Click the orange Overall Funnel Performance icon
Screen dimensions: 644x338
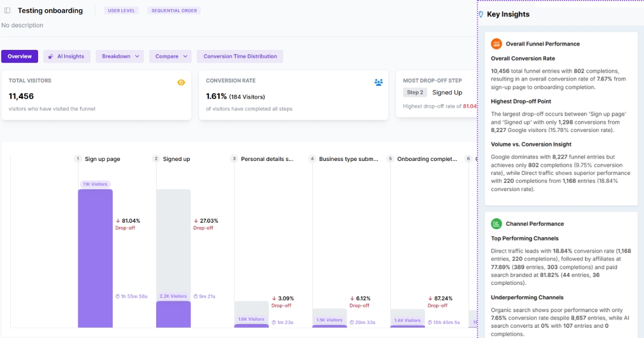496,44
